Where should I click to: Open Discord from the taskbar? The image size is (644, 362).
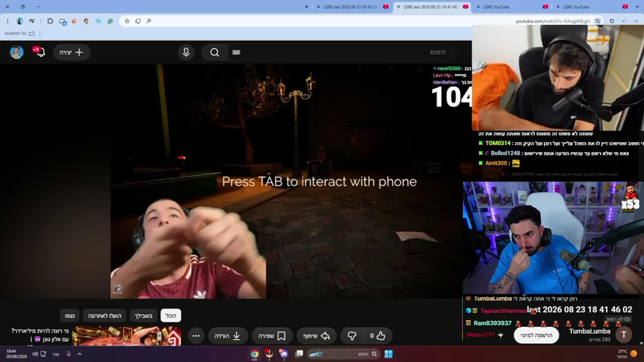coord(283,354)
